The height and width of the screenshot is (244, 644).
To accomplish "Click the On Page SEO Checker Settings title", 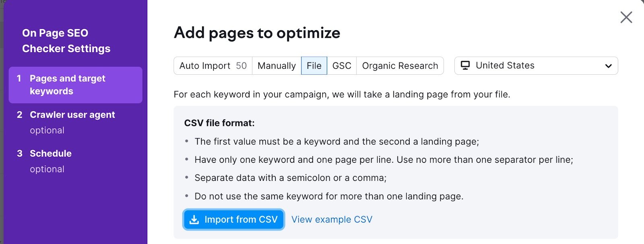I will [66, 41].
